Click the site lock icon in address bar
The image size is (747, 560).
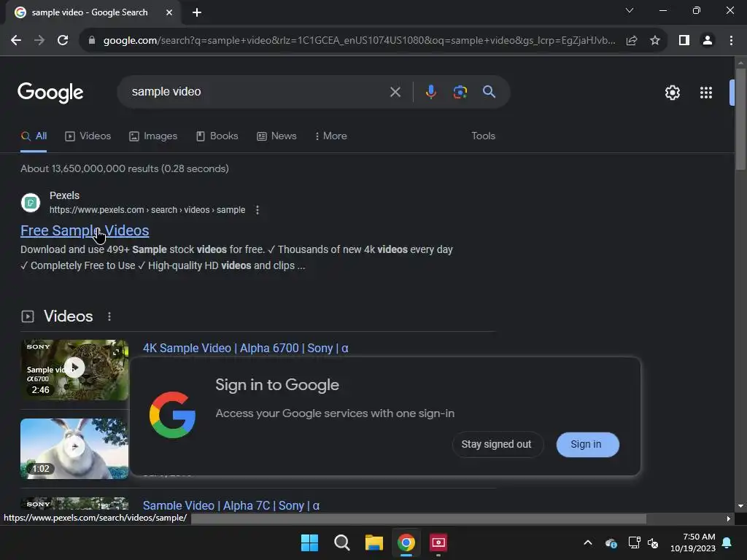(x=92, y=41)
